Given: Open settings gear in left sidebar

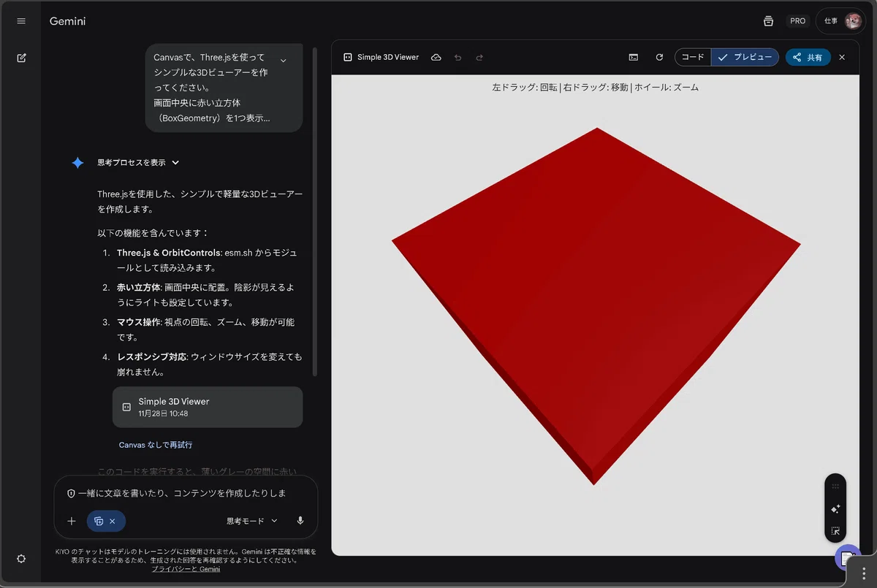Looking at the screenshot, I should pyautogui.click(x=21, y=559).
